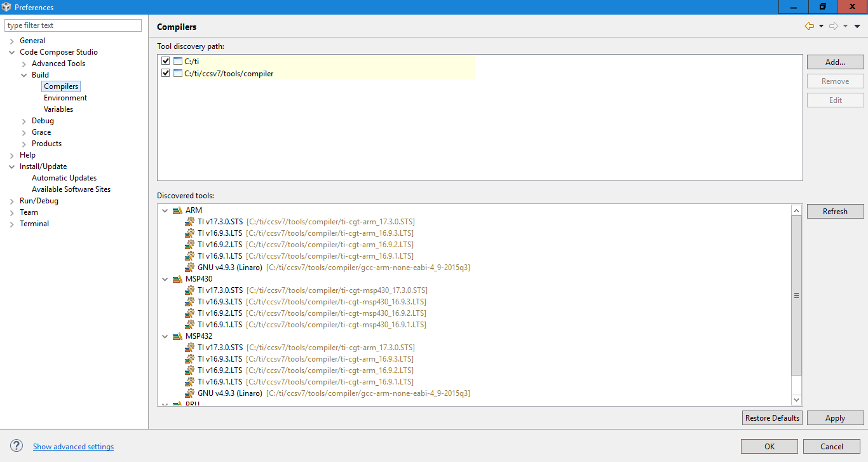
Task: Select the C:/ti/ccsv7/tools/compiler path entry
Action: pos(229,74)
